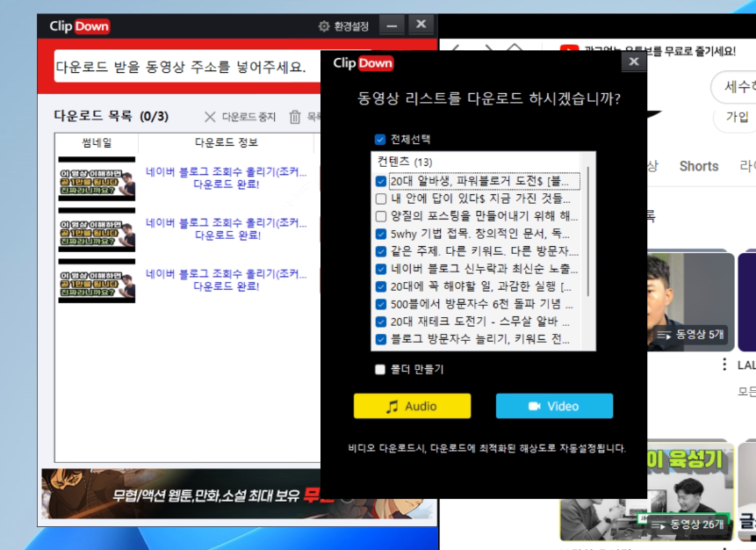Download the list as Audio
This screenshot has height=550, width=756.
pyautogui.click(x=412, y=406)
